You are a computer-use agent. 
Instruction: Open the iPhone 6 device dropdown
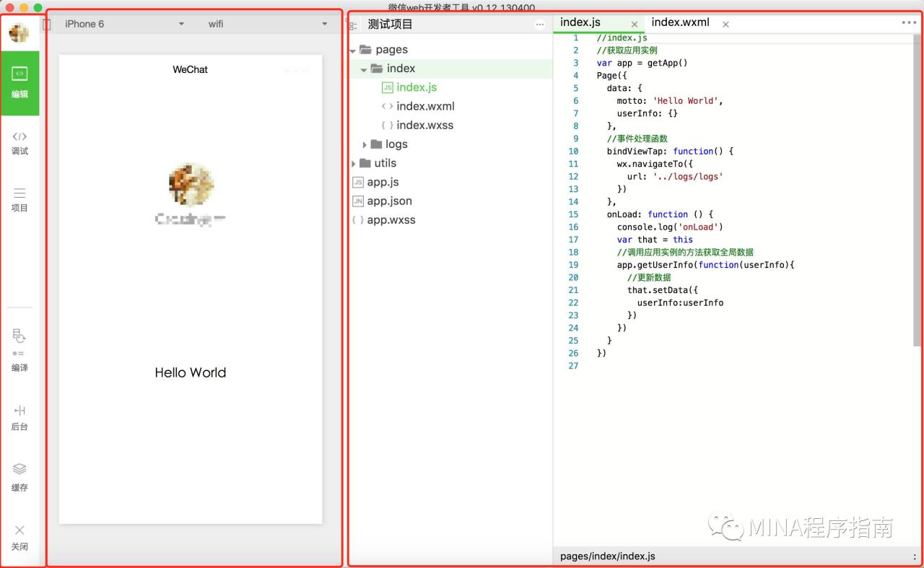click(x=124, y=24)
